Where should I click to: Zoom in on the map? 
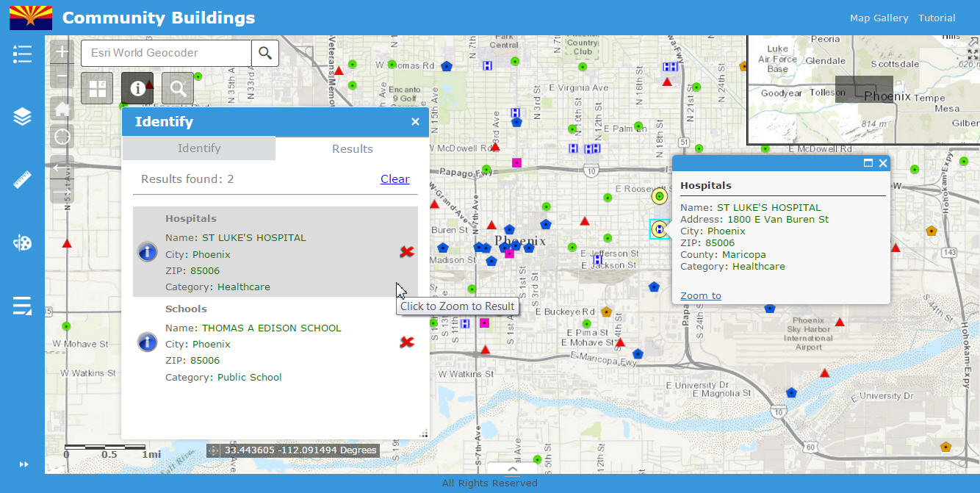pyautogui.click(x=62, y=52)
